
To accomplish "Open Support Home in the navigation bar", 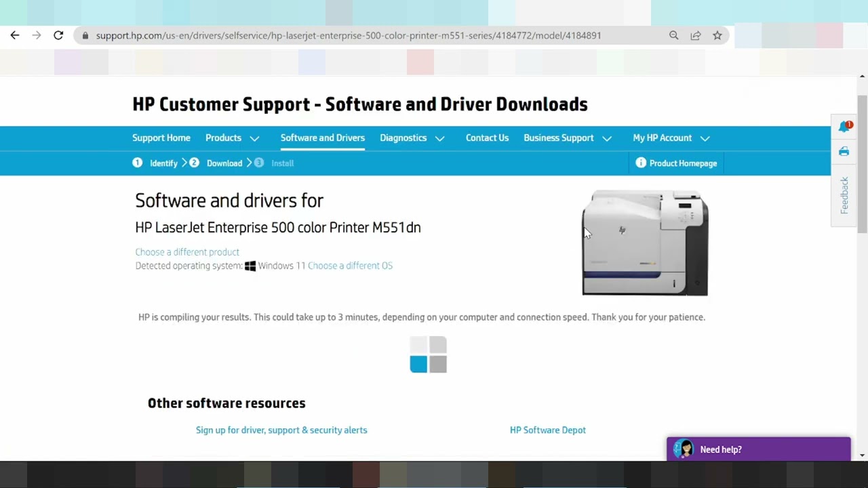I will (161, 138).
